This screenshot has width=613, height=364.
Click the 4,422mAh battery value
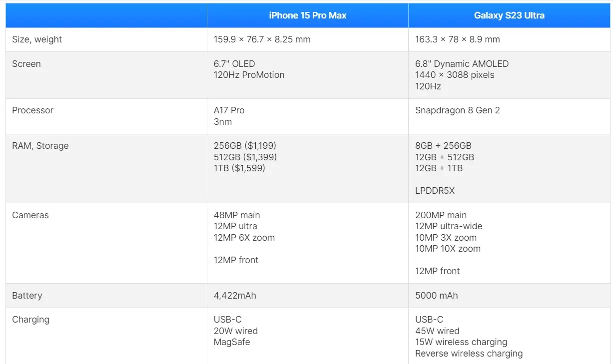235,296
